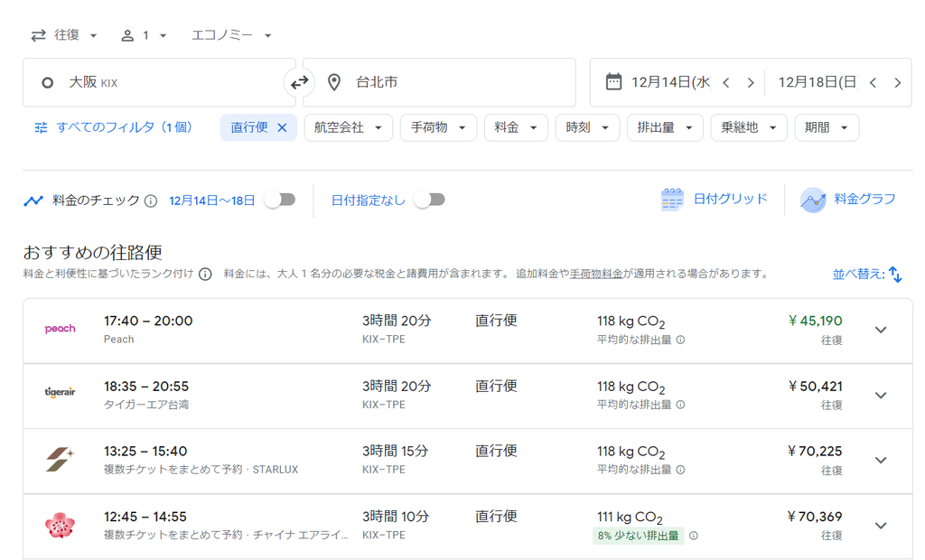
Task: Open the 往復 trip type dropdown
Action: tap(65, 35)
